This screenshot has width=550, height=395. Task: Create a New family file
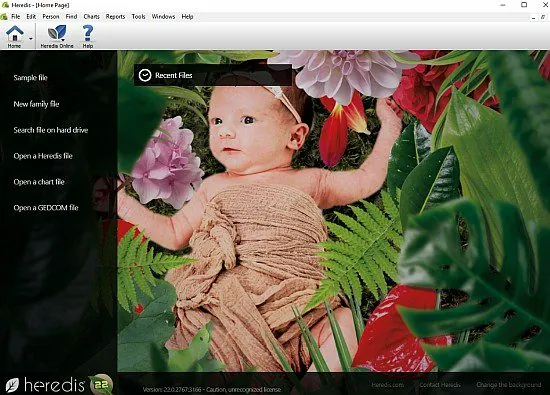36,104
